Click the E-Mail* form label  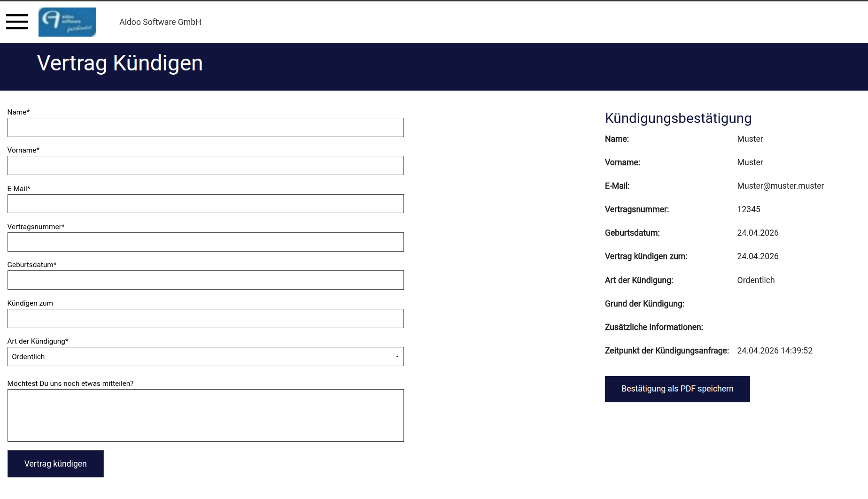[19, 189]
